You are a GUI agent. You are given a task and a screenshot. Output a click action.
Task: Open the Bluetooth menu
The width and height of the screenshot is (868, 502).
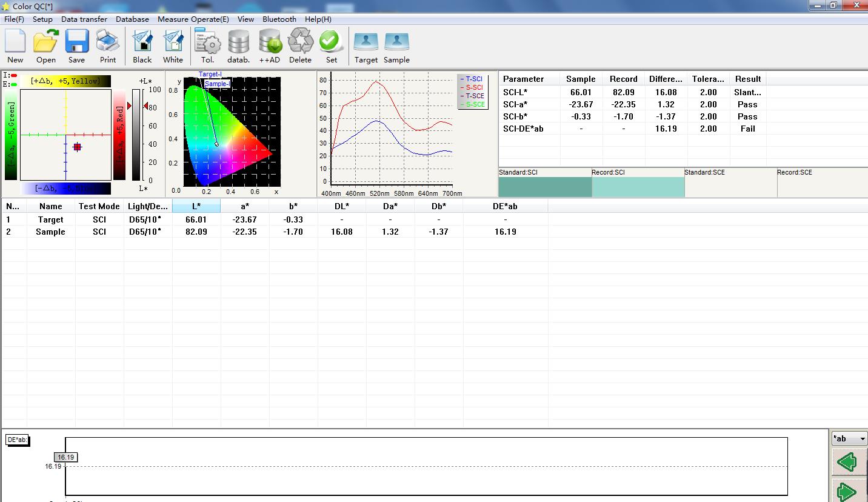(x=279, y=19)
